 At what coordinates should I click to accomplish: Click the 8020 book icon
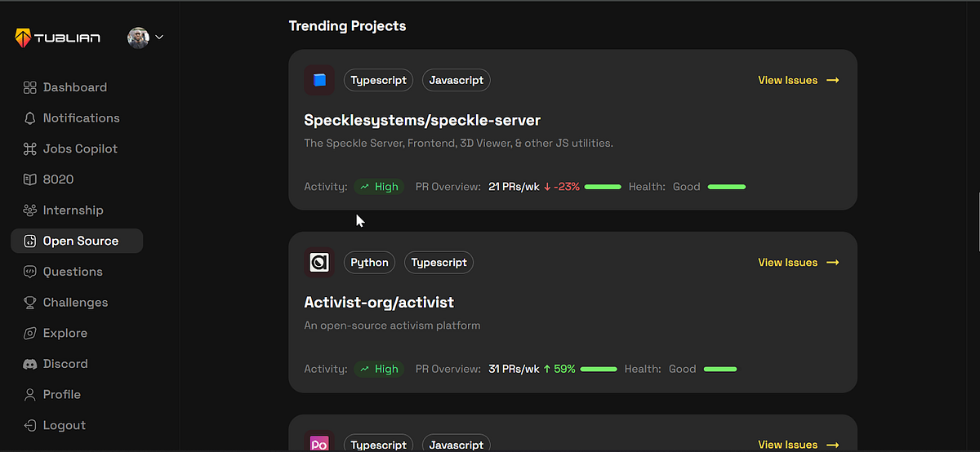(29, 179)
